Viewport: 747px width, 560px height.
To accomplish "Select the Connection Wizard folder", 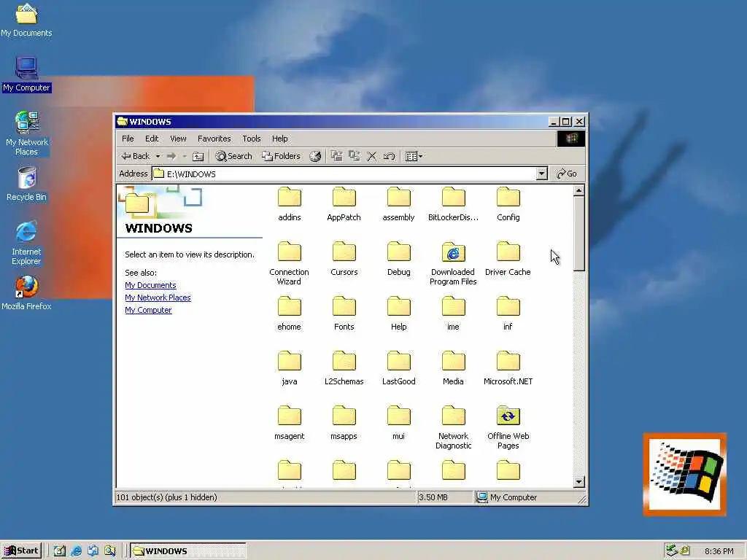I will point(289,263).
